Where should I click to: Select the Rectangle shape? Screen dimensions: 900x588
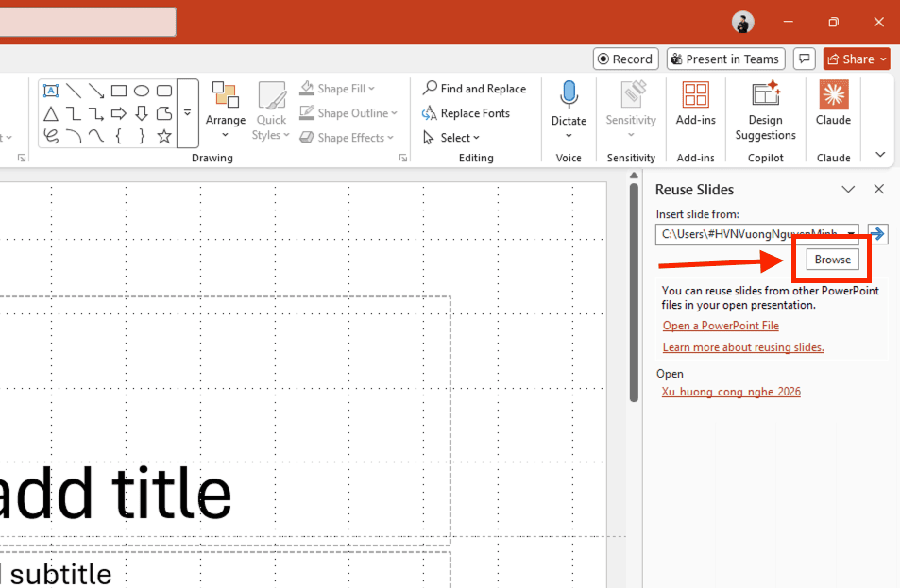tap(119, 91)
